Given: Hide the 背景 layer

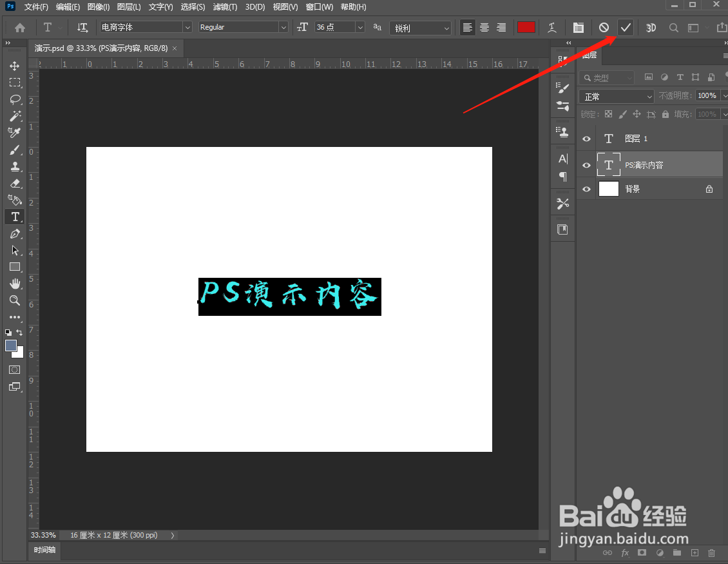Looking at the screenshot, I should (586, 189).
